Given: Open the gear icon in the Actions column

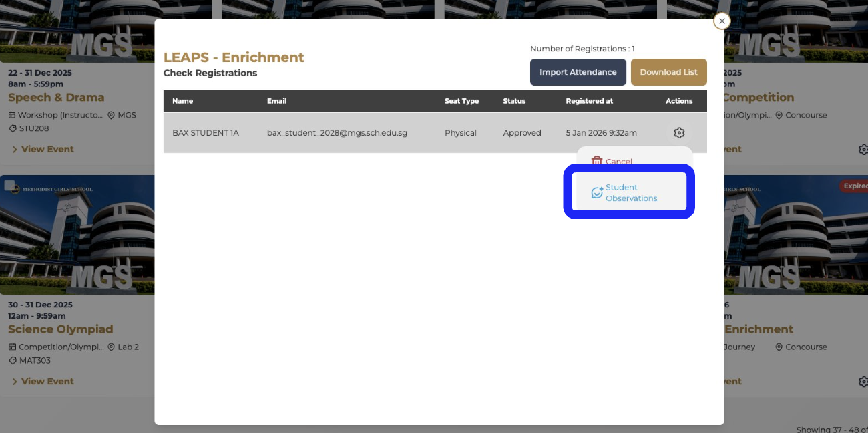Looking at the screenshot, I should click(x=679, y=133).
